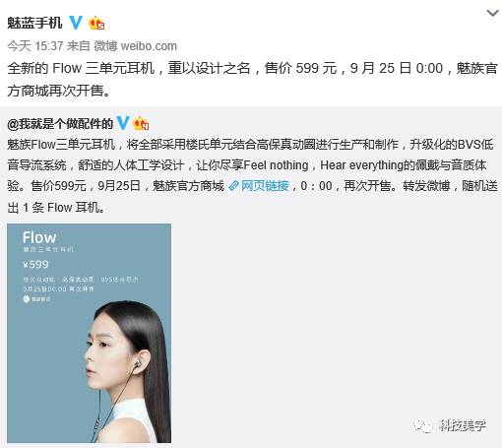Click the 科技美学 watermark text

pyautogui.click(x=462, y=425)
